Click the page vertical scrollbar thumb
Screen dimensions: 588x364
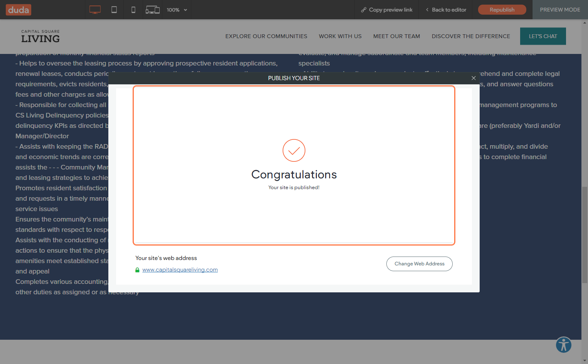585,235
